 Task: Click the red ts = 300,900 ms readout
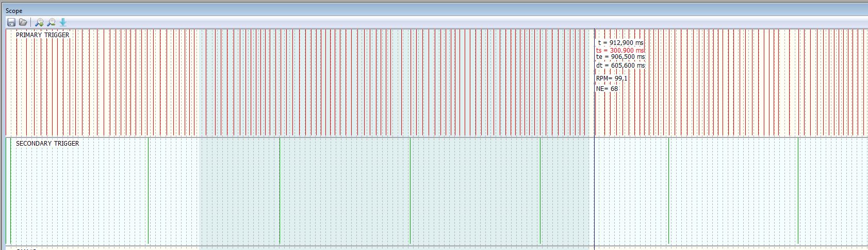pos(620,51)
